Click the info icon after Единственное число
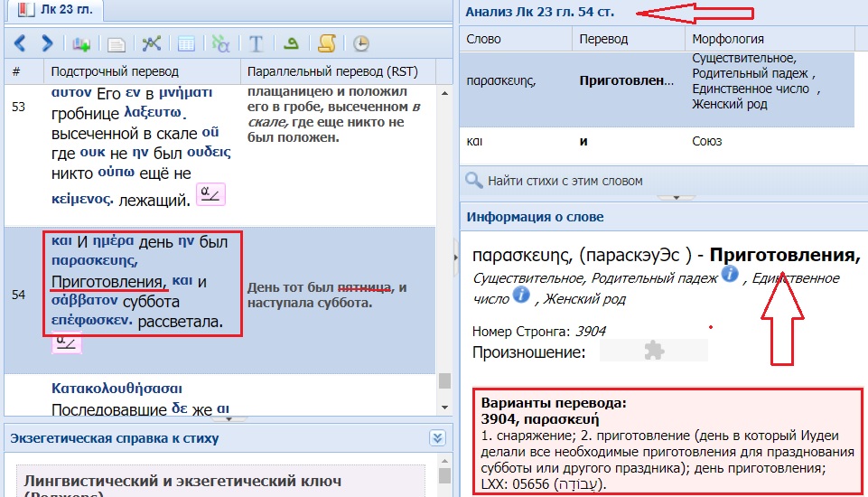Viewport: 868px width, 497px height. 521,295
